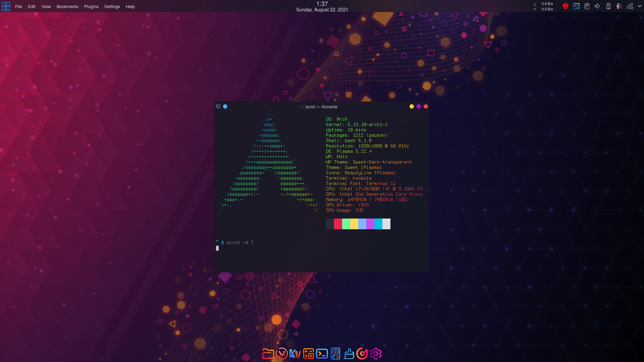Click the 'Kernel: 5.13.10-arch1-1' line
This screenshot has width=644, height=362.
[357, 124]
